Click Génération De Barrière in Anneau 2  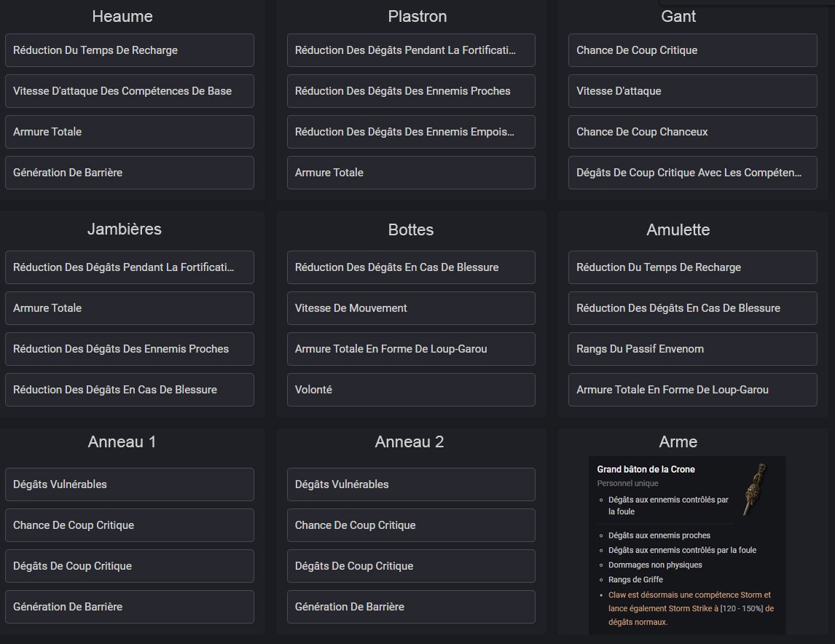point(411,607)
